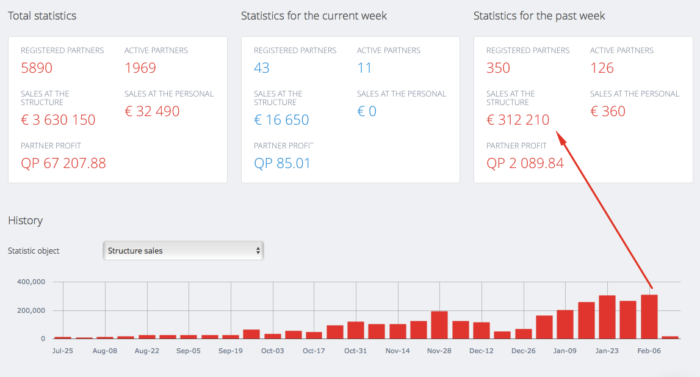The image size is (700, 377).
Task: Select the tallest Feb-06 chart bar
Action: [x=649, y=317]
